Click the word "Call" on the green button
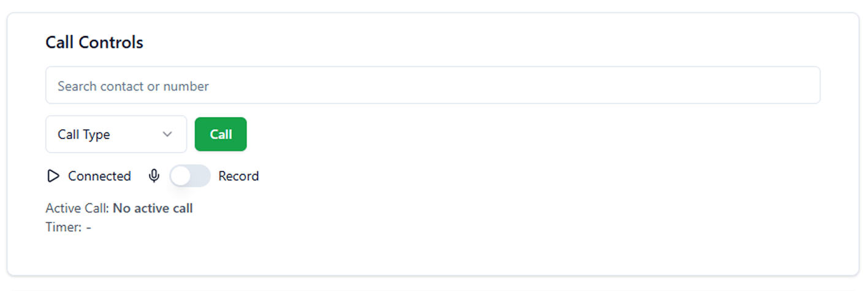Viewport: 868px width, 291px height. tap(221, 134)
